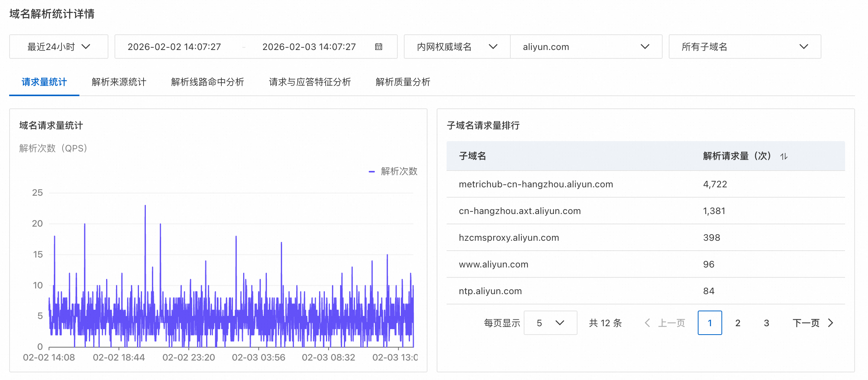
Task: Click the 子域名 column header
Action: point(473,156)
